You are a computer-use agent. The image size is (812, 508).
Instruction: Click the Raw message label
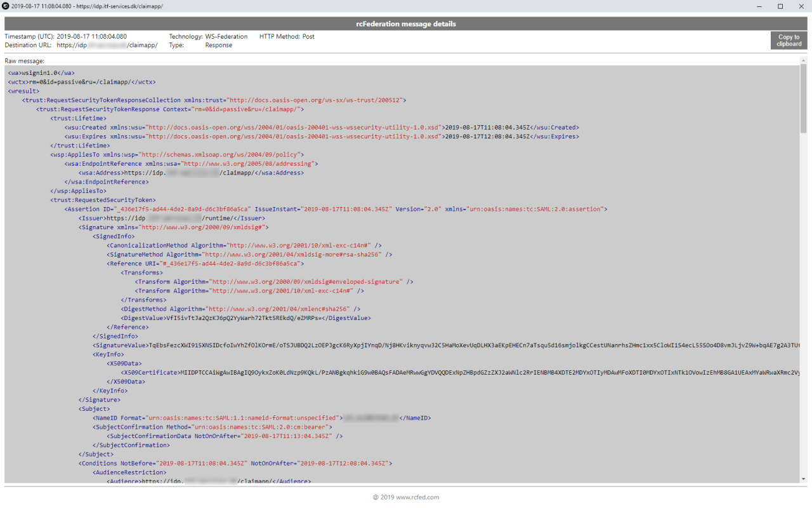click(x=25, y=61)
